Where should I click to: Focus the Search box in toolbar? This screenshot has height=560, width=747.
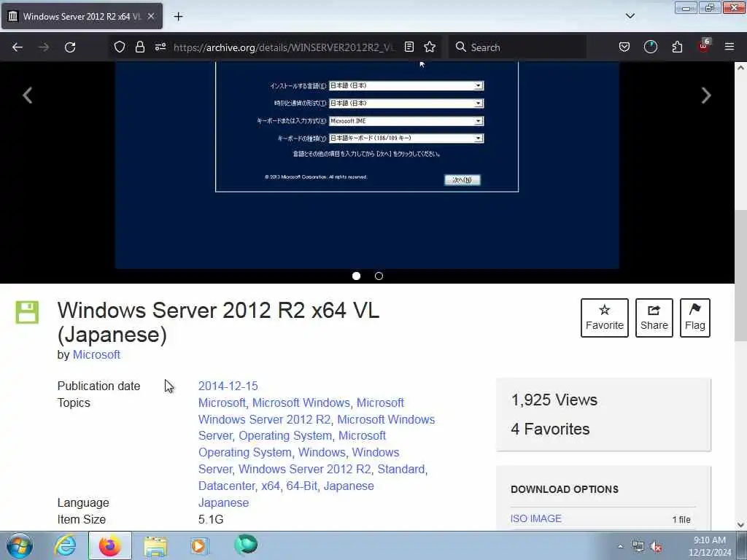pyautogui.click(x=517, y=47)
